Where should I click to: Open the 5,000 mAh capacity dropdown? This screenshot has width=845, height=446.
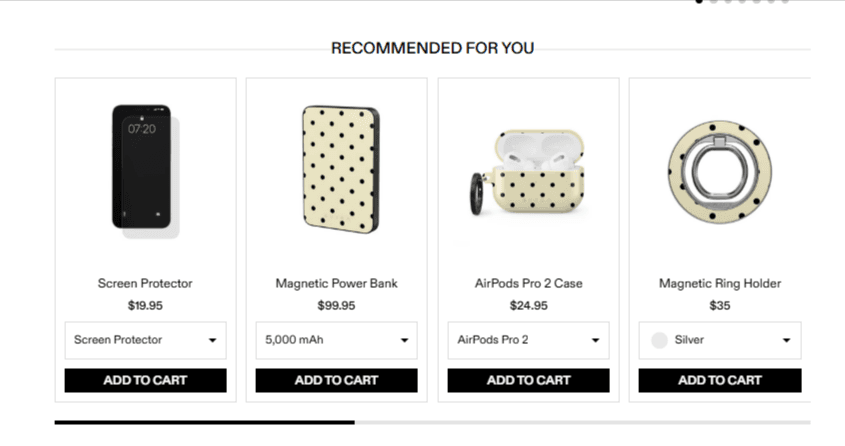pyautogui.click(x=337, y=340)
